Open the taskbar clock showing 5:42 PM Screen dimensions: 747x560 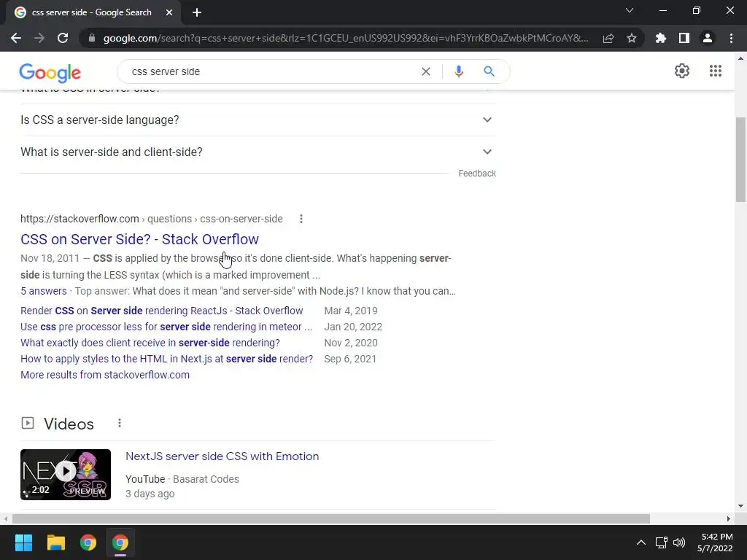pyautogui.click(x=715, y=542)
